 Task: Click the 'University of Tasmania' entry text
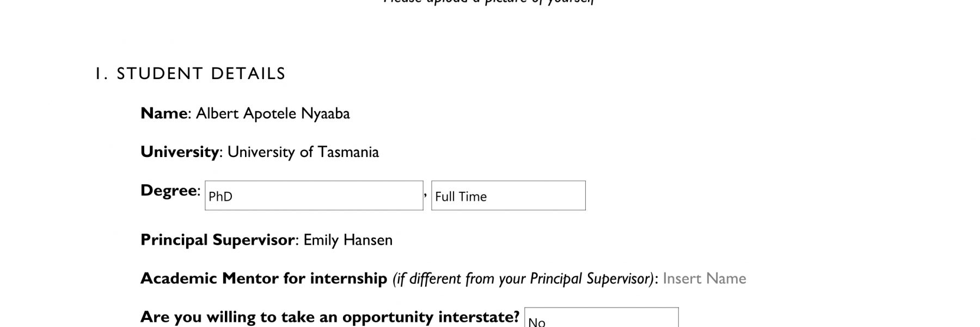pos(303,152)
